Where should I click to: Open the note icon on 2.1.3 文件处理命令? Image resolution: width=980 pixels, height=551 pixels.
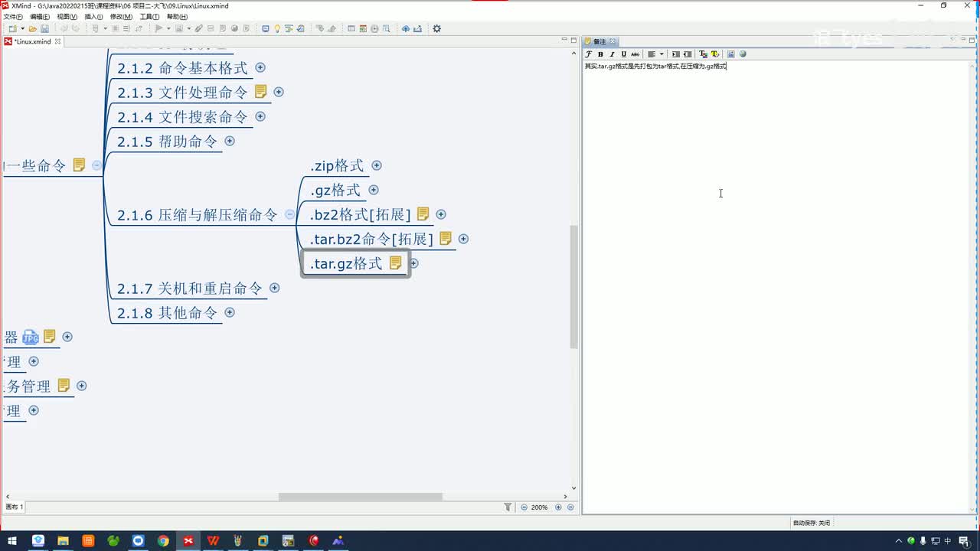coord(260,91)
